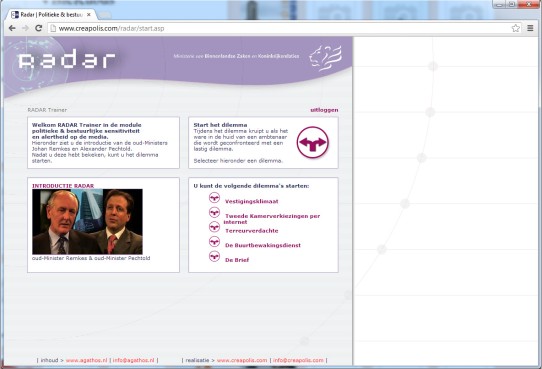Bookmark this page with the star icon

tap(515, 28)
